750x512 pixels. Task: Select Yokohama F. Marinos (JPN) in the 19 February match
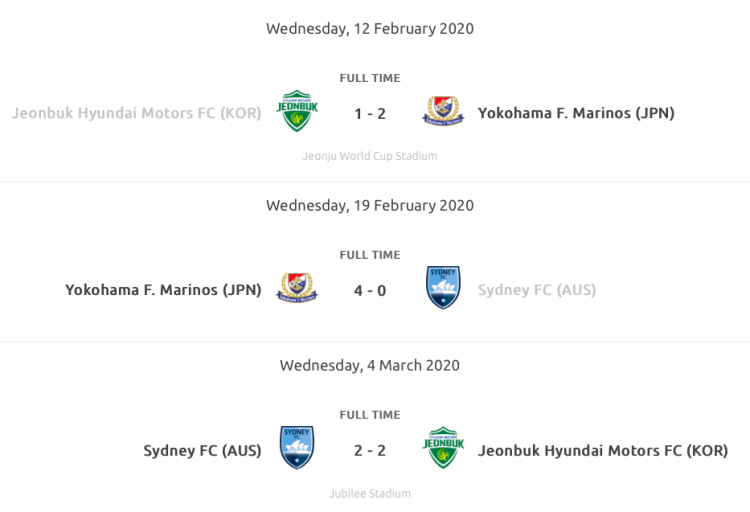163,290
